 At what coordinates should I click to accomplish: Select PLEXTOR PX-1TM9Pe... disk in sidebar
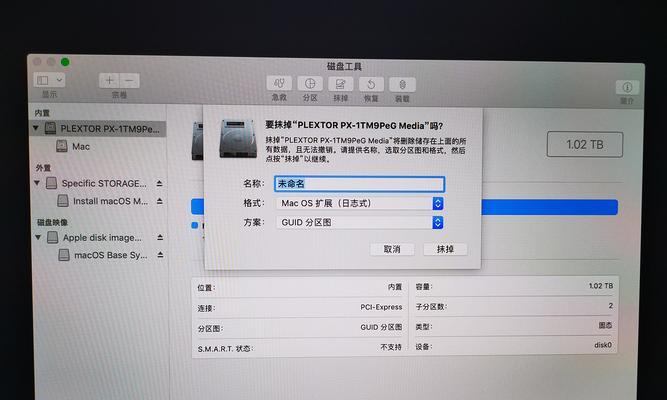coord(97,129)
